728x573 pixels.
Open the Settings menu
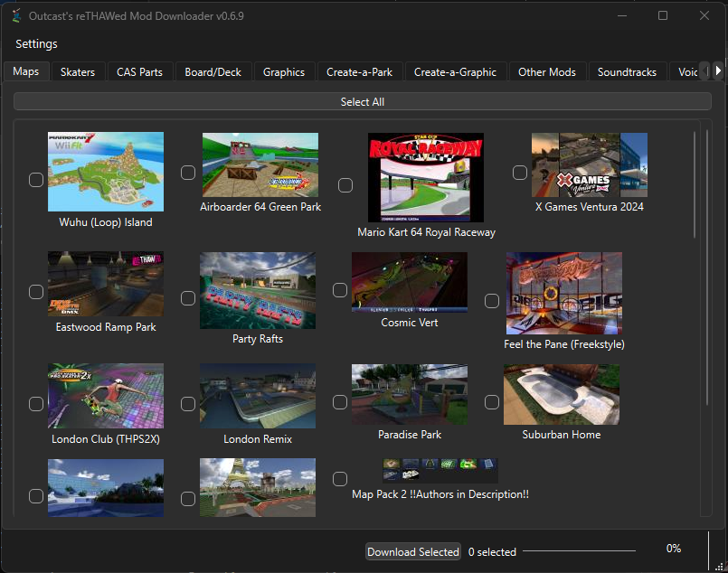pos(36,43)
